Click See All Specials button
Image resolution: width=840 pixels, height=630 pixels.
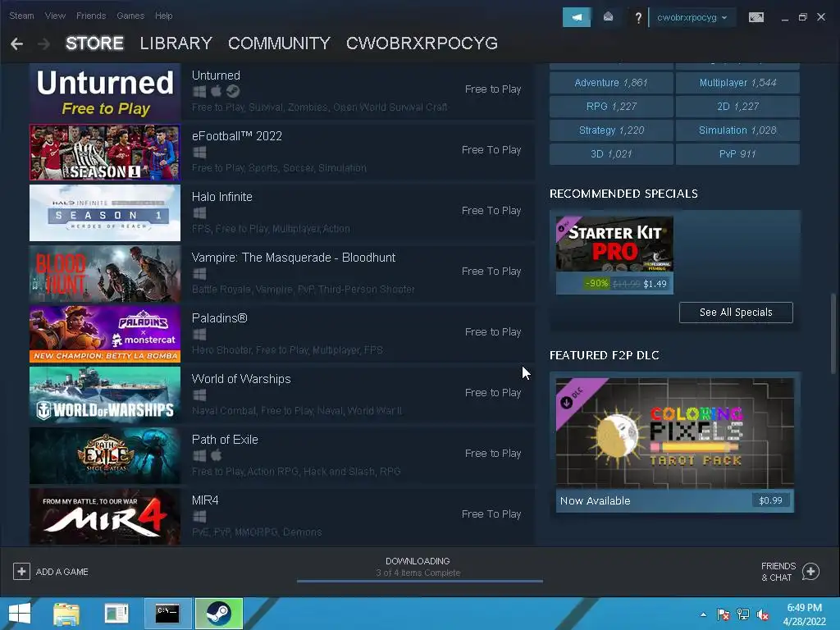click(736, 313)
